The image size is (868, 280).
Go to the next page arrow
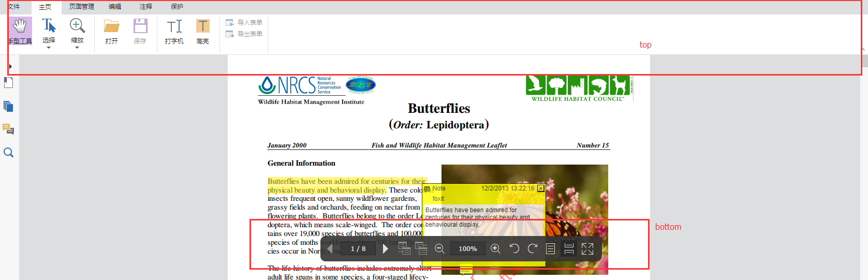coord(385,249)
